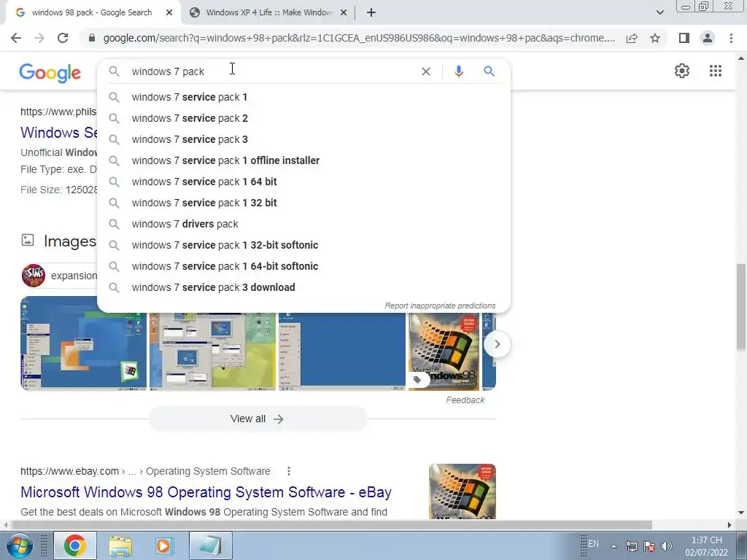Open a new tab with plus
Screen dimensions: 747x560
tap(371, 13)
